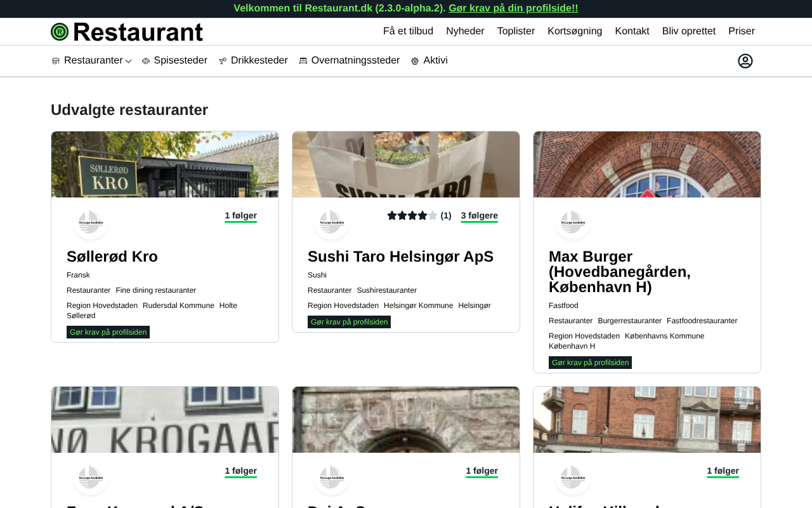Click Max Burger's placeholder logo

(573, 222)
